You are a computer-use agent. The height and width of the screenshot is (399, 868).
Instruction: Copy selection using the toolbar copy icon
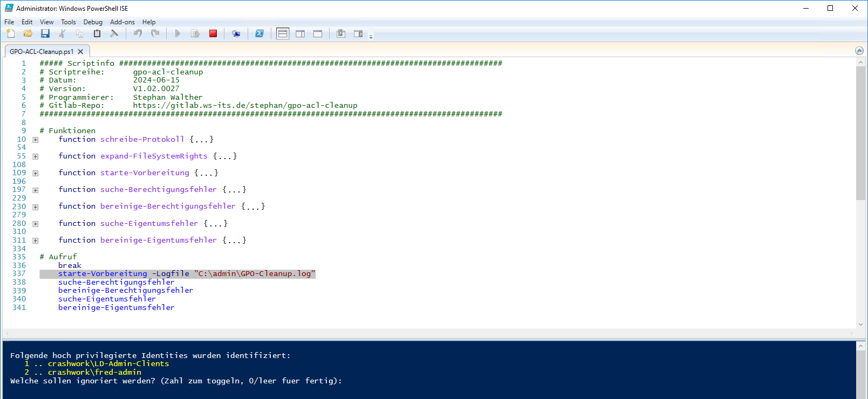80,33
